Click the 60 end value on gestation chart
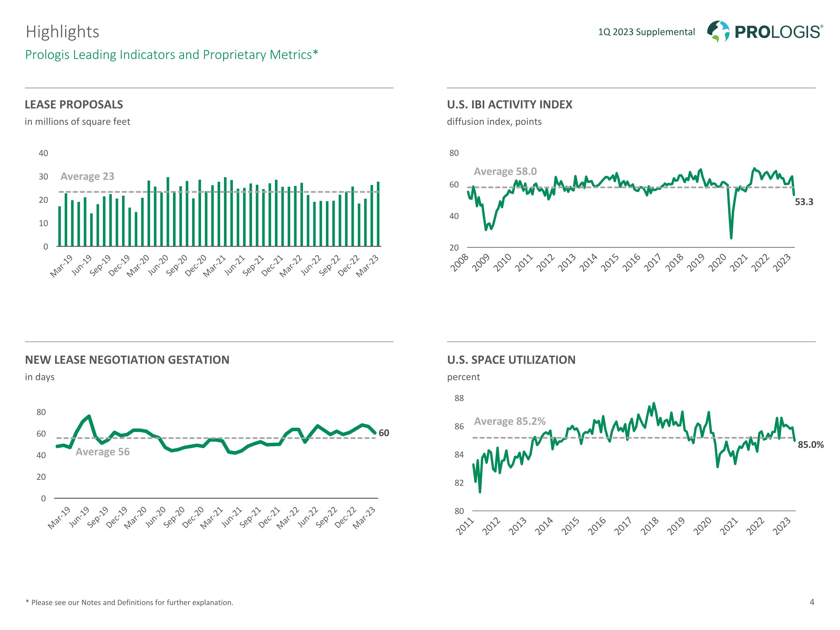The width and height of the screenshot is (840, 630). pyautogui.click(x=384, y=433)
